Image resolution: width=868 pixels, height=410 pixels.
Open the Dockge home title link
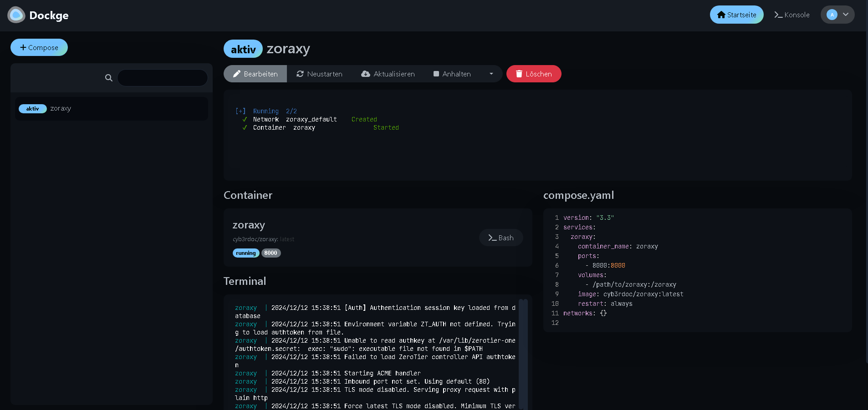tap(49, 15)
